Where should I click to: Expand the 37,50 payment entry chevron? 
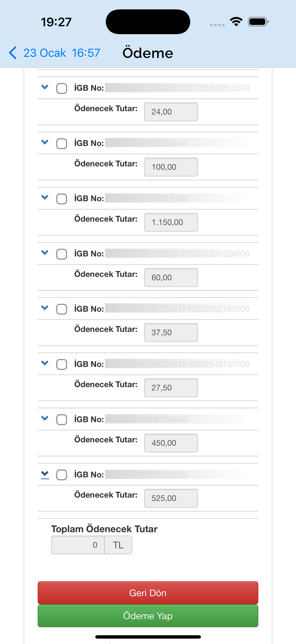coord(45,308)
